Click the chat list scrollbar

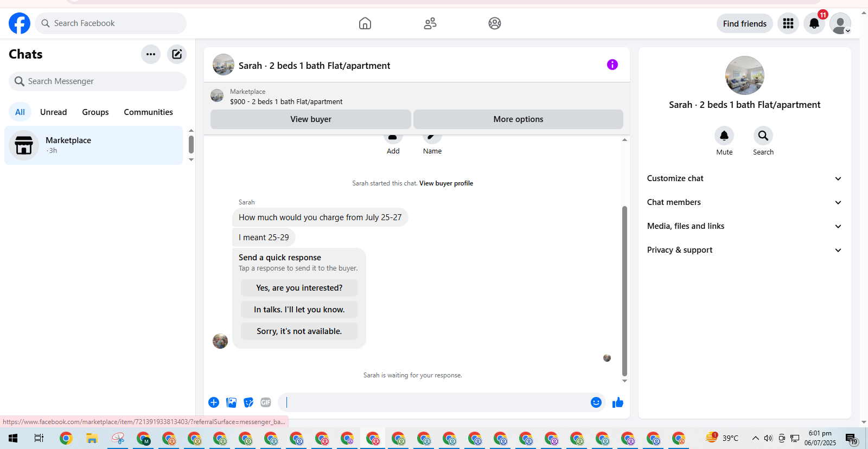point(191,145)
